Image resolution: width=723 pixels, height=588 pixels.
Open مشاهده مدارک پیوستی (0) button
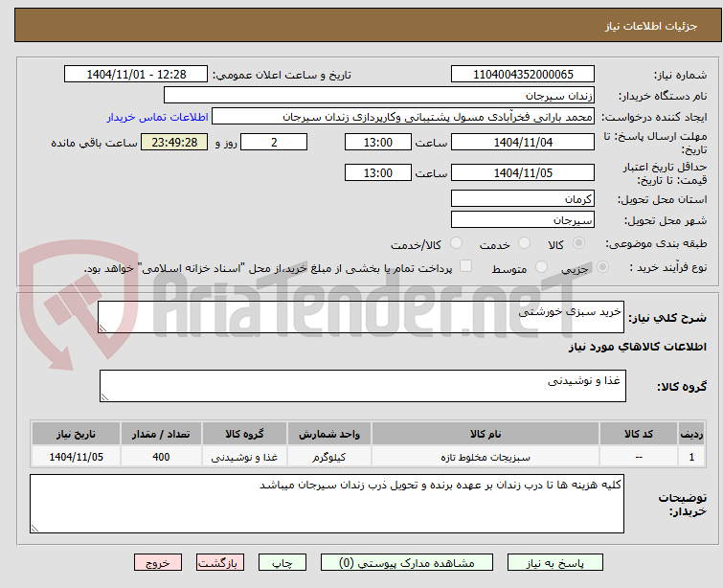click(407, 563)
